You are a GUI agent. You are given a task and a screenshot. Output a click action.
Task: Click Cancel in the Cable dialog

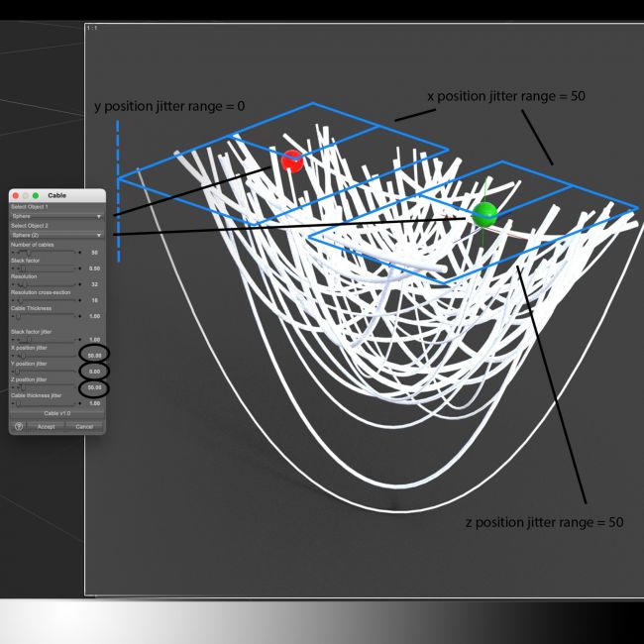[x=84, y=426]
